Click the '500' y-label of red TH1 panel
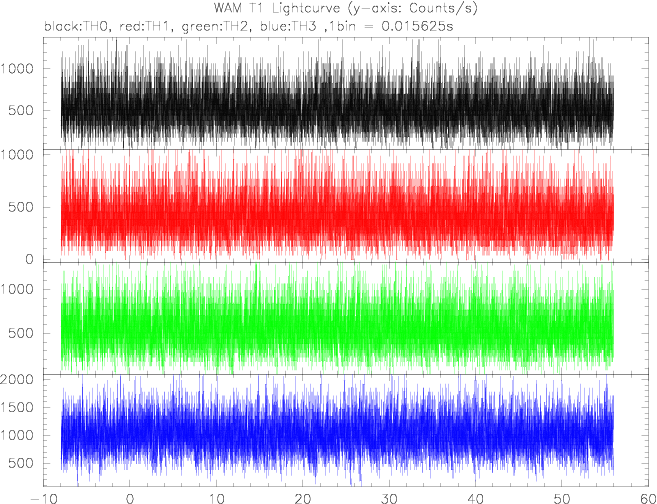 [21, 207]
